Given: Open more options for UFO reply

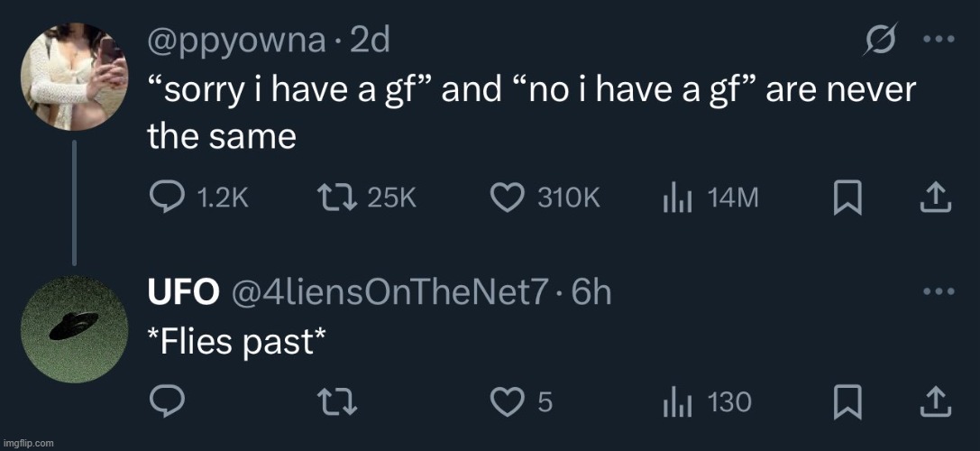Looking at the screenshot, I should pyautogui.click(x=939, y=290).
